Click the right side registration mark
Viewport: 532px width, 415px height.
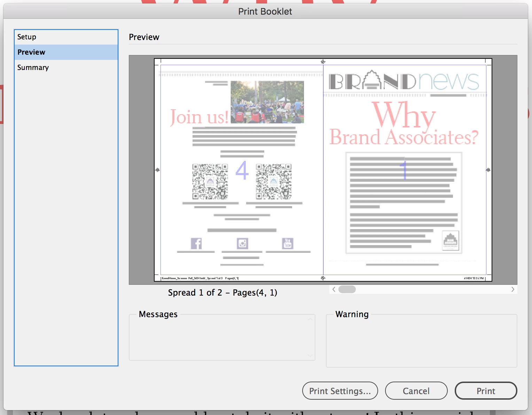pos(488,170)
